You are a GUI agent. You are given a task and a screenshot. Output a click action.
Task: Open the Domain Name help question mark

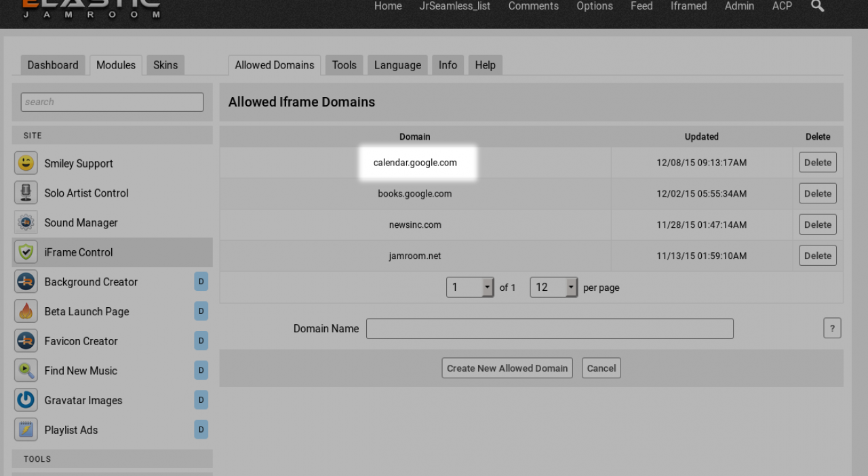click(832, 328)
